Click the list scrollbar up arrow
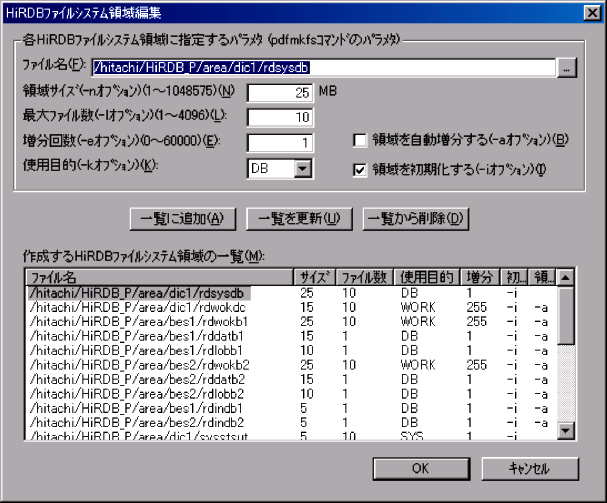607x503 pixels. point(566,278)
